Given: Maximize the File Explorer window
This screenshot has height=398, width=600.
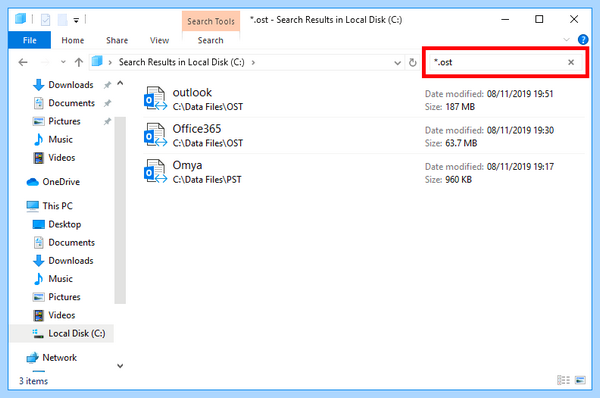Looking at the screenshot, I should click(x=539, y=19).
